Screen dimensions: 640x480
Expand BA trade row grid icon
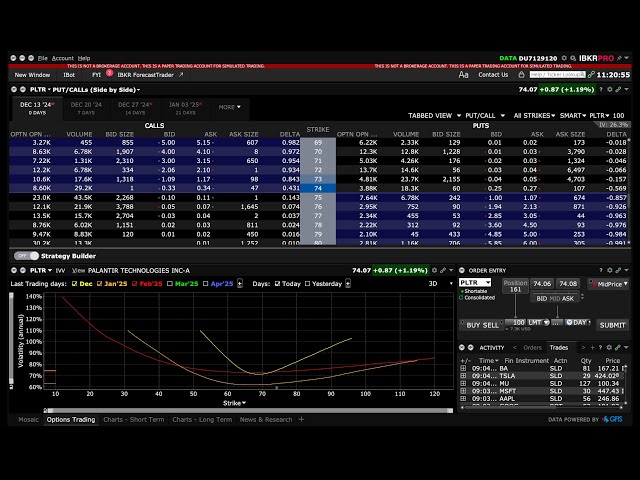pyautogui.click(x=463, y=369)
